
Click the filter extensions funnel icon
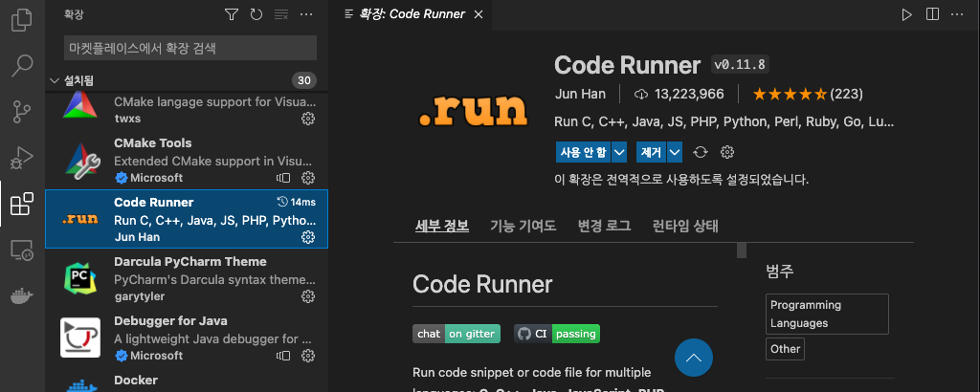(232, 14)
